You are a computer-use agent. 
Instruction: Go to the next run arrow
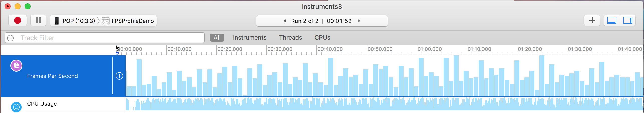point(359,21)
